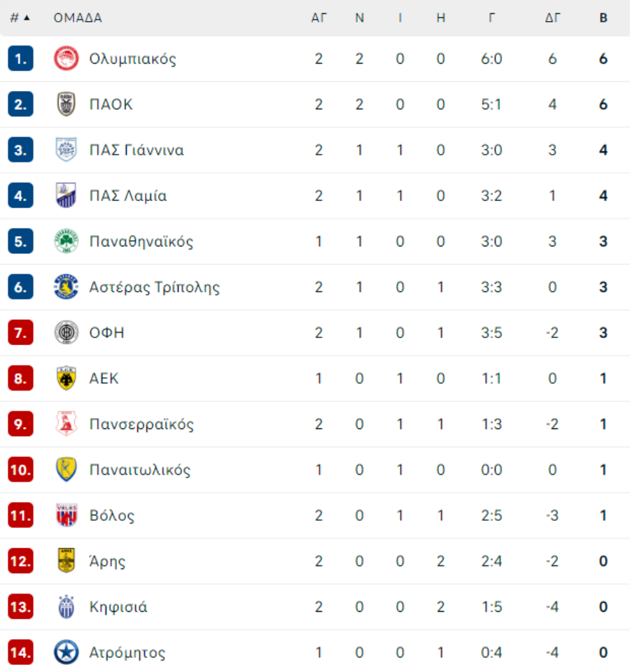Click the blue rank 1 position badge
This screenshot has width=630, height=672.
click(x=20, y=58)
